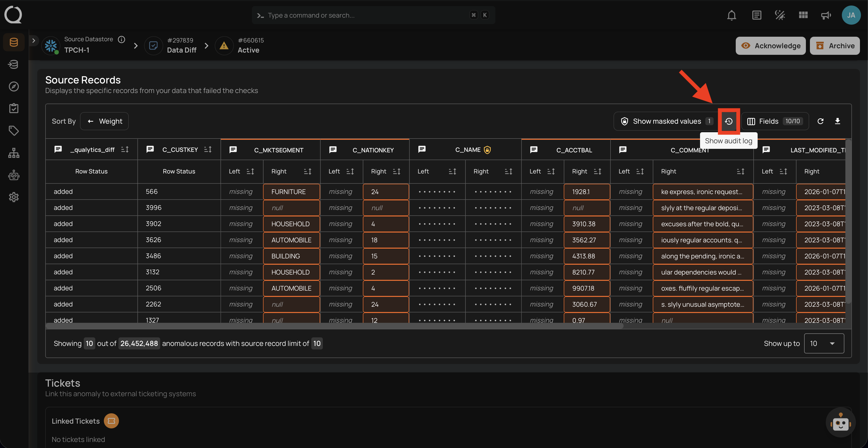This screenshot has width=868, height=448.
Task: Sort C_NAME Right sub-column
Action: pos(508,171)
